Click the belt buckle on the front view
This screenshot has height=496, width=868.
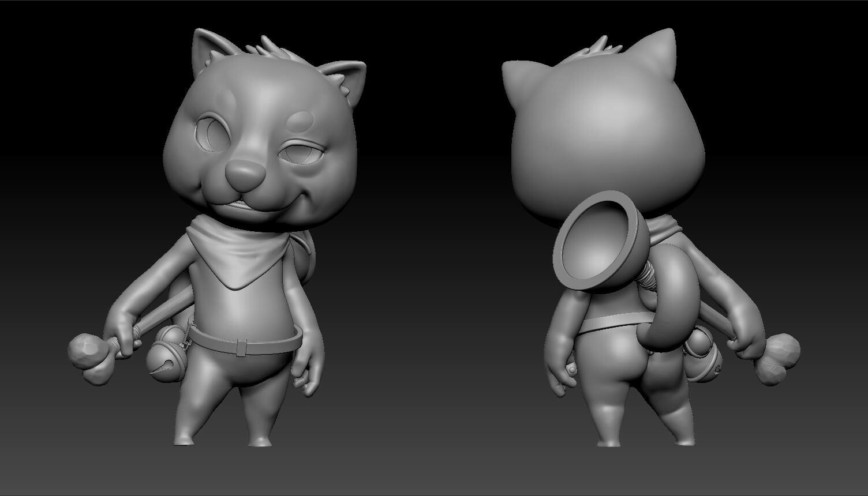pos(242,347)
